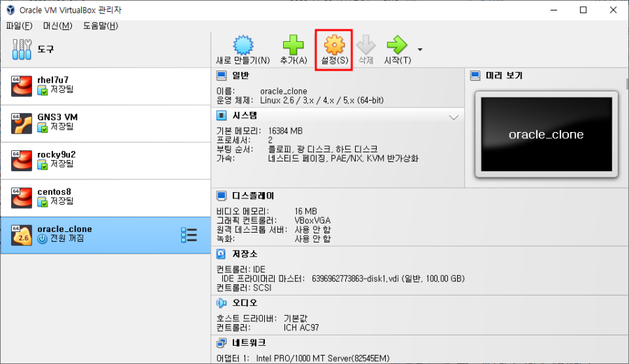Click the power-off state icon under oracle_clone
Screen dimensions: 629x364
(x=43, y=239)
